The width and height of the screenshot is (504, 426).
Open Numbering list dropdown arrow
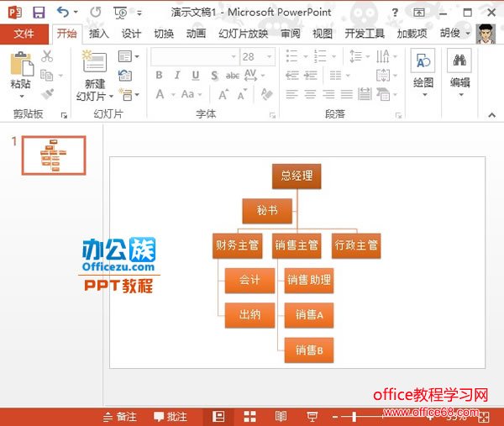tap(334, 56)
